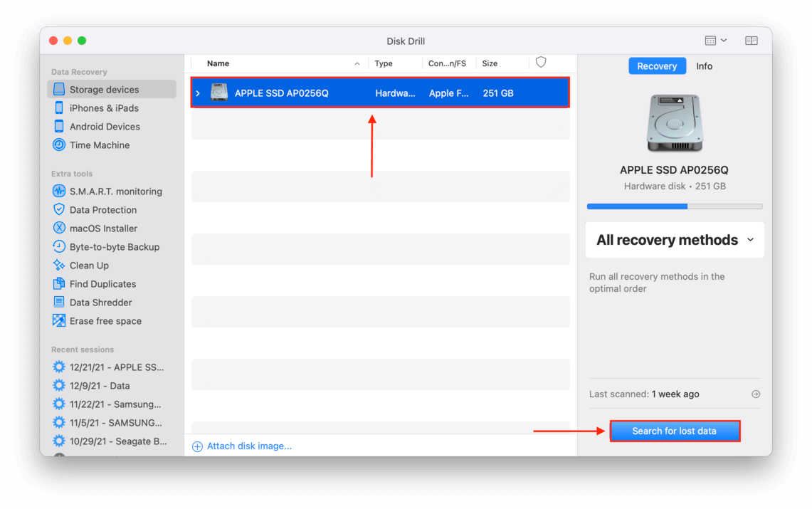Click the green full-screen window button
The width and height of the screenshot is (812, 509).
pos(82,41)
